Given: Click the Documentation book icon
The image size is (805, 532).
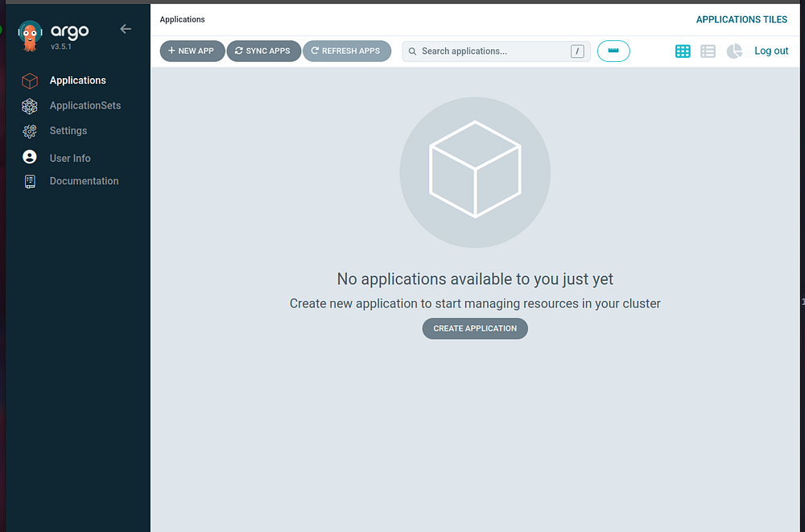Looking at the screenshot, I should (30, 181).
